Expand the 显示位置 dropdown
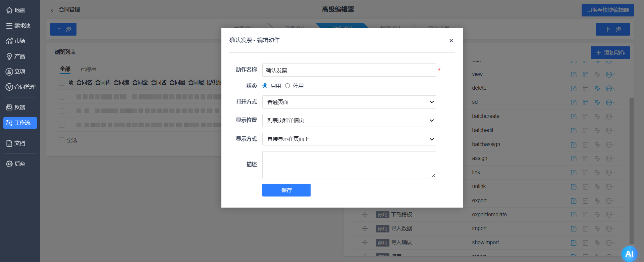 point(349,120)
